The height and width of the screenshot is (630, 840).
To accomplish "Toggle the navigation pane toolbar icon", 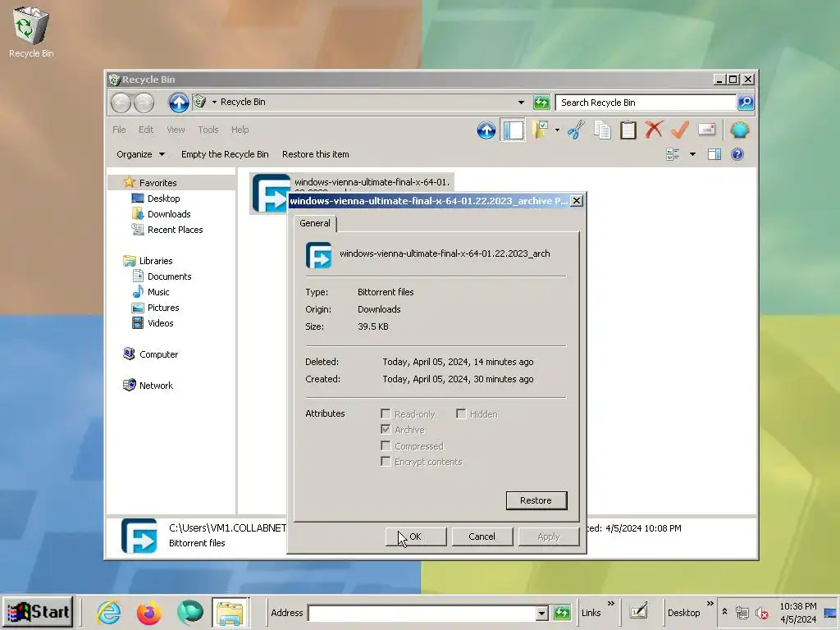I will coord(513,130).
